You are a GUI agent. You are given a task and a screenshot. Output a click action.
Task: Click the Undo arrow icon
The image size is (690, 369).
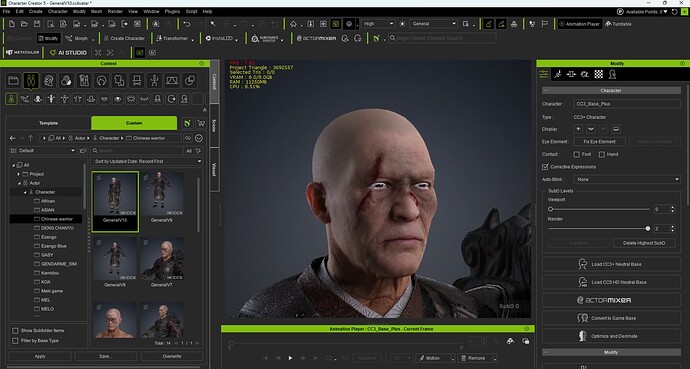[x=187, y=24]
